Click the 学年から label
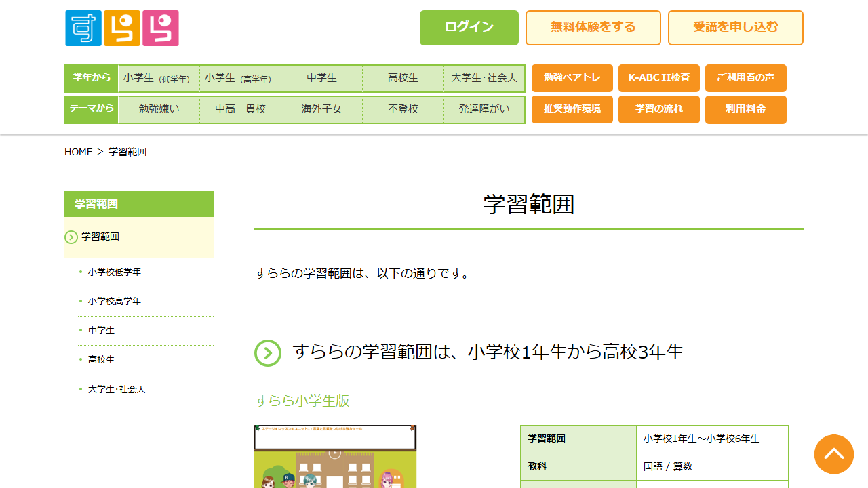Image resolution: width=868 pixels, height=488 pixels. pos(92,78)
